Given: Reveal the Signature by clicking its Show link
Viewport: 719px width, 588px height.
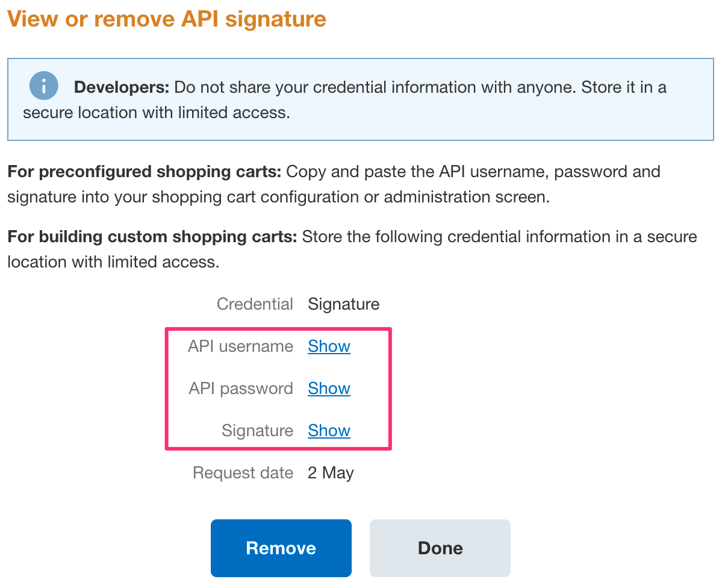Looking at the screenshot, I should point(329,431).
